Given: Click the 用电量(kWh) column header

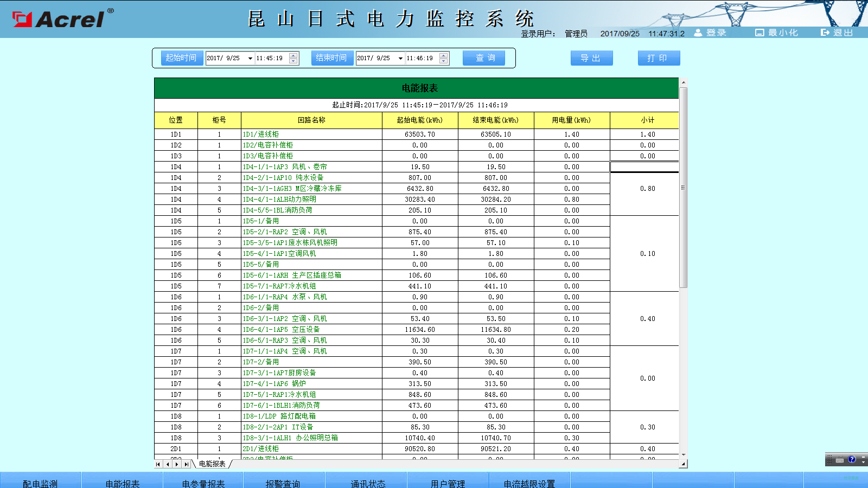Looking at the screenshot, I should click(572, 120).
